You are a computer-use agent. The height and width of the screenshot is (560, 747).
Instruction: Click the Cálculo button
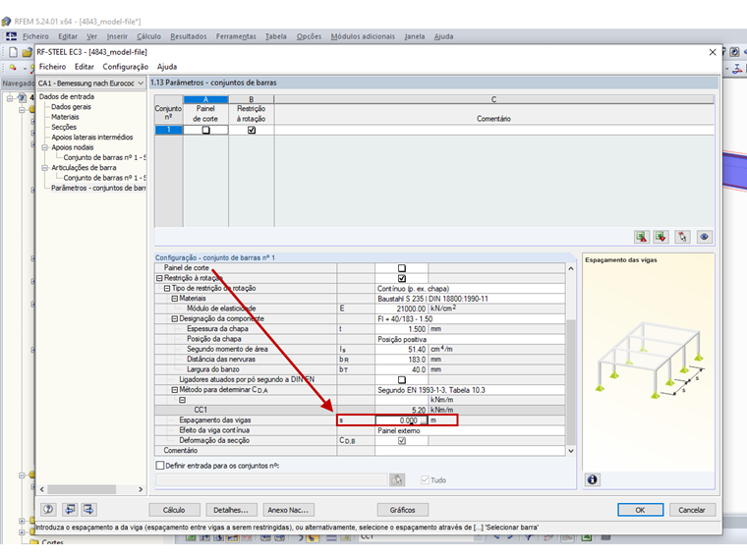[x=174, y=510]
